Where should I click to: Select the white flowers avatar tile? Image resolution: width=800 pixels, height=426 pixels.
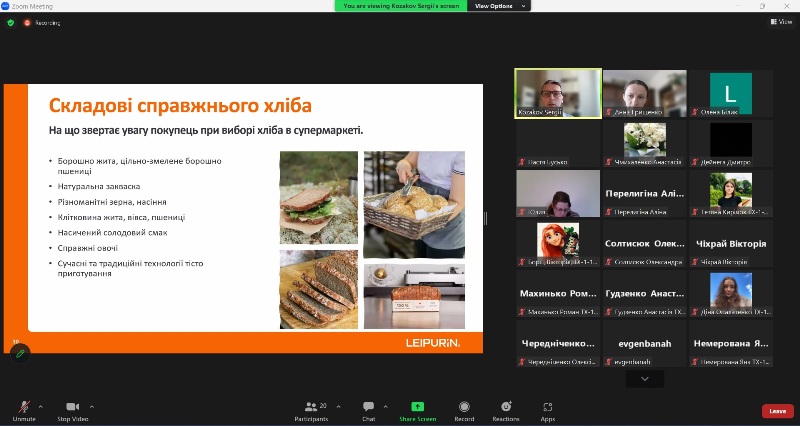pos(645,144)
